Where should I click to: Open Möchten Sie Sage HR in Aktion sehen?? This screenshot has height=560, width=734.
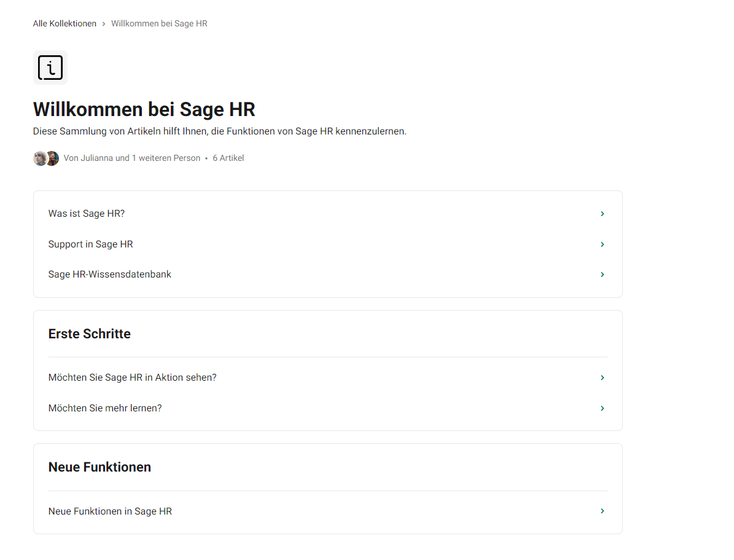(132, 378)
